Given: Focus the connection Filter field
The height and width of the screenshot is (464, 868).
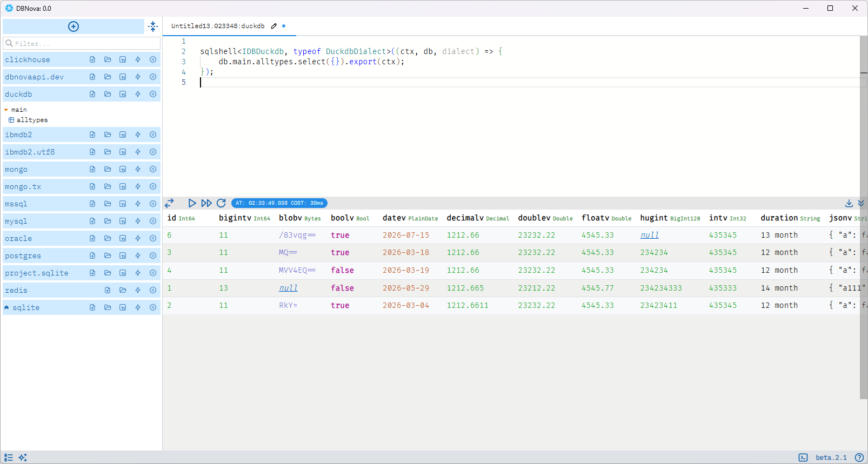Looking at the screenshot, I should coord(82,43).
